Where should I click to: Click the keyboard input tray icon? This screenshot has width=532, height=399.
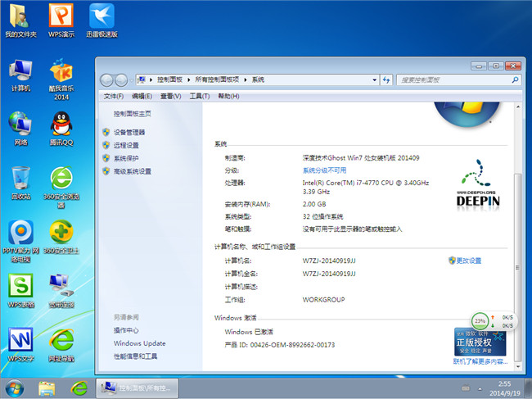coord(466,388)
